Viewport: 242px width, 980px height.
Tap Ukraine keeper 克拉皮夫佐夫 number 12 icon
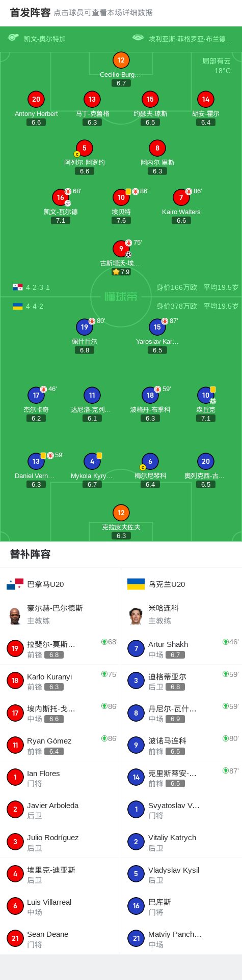click(121, 513)
